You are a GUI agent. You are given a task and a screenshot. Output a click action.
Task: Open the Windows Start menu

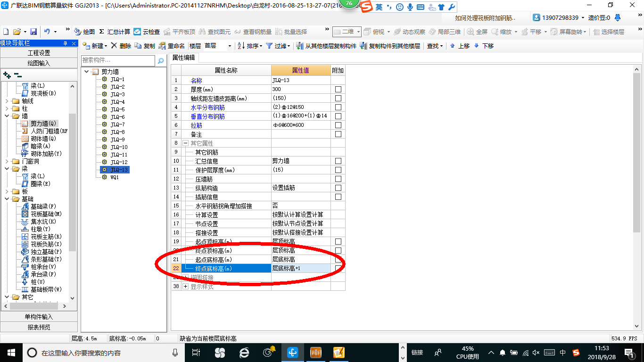click(10, 352)
